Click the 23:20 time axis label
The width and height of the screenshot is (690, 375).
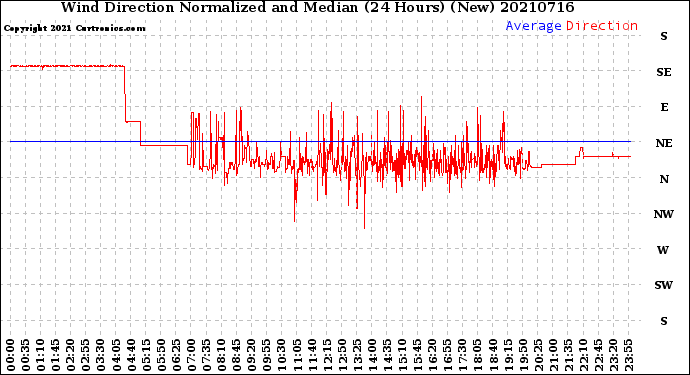point(613,355)
